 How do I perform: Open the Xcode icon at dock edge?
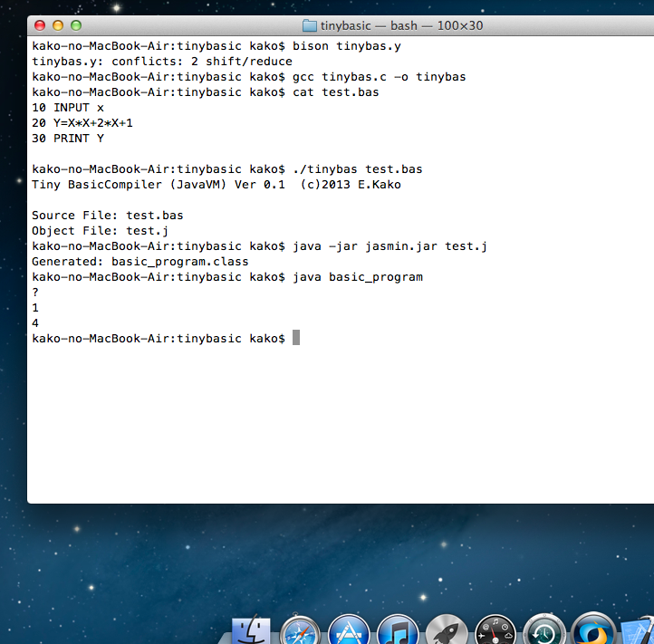[640, 631]
